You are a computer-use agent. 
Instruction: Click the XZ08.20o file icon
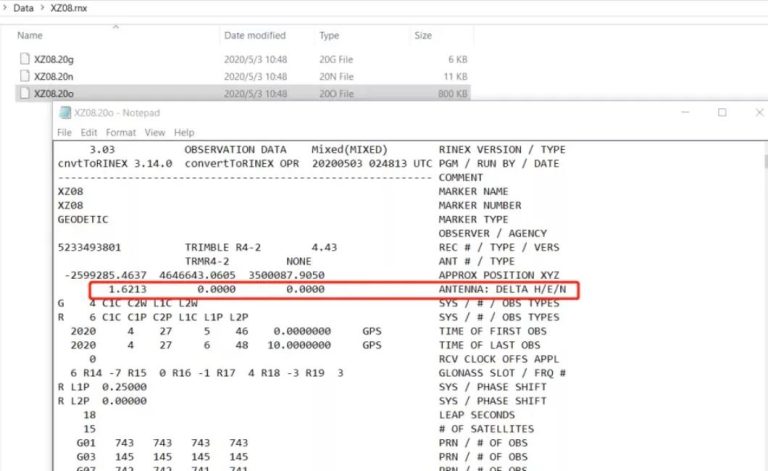pos(25,93)
